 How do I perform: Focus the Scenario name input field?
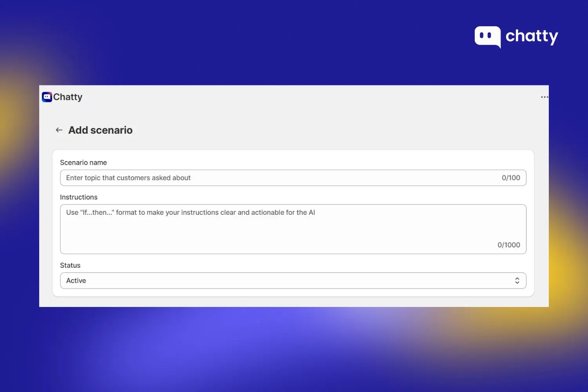tap(293, 178)
